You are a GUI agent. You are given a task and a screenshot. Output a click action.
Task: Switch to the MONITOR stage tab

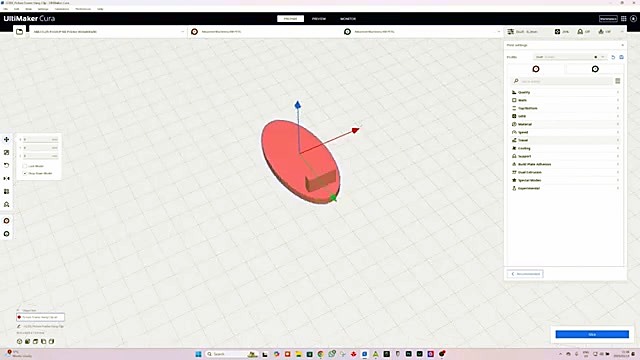pos(348,19)
